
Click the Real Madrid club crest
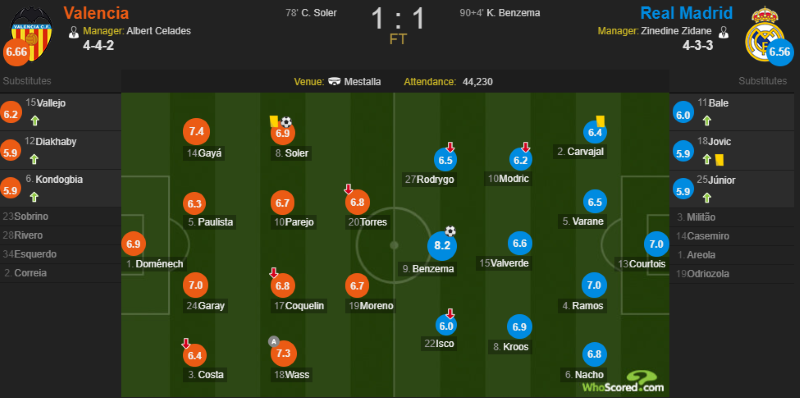click(x=764, y=34)
